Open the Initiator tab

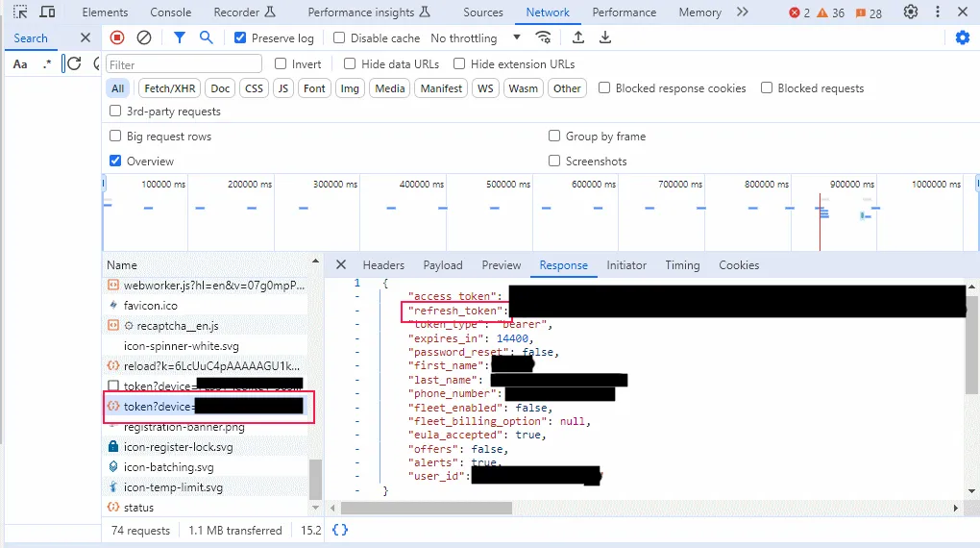coord(626,265)
